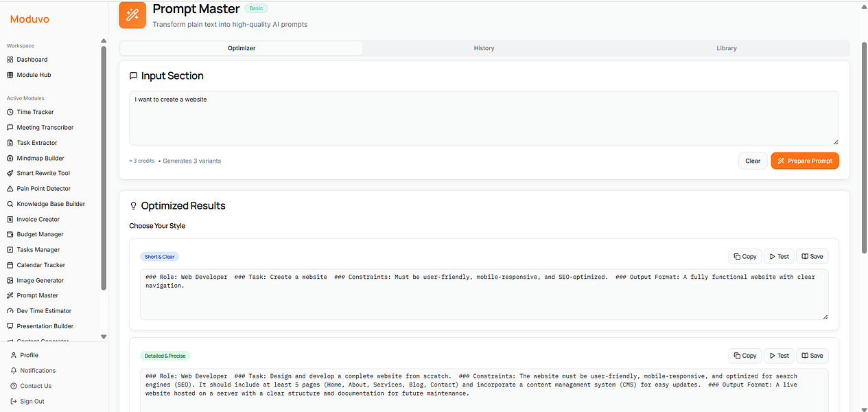
Task: Click the Mindmap Builder icon
Action: pyautogui.click(x=10, y=158)
